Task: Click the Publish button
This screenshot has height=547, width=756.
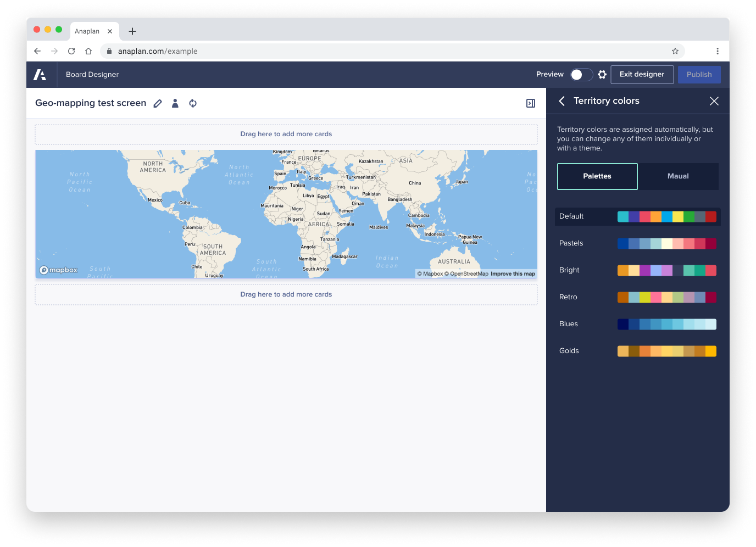Action: coord(699,75)
